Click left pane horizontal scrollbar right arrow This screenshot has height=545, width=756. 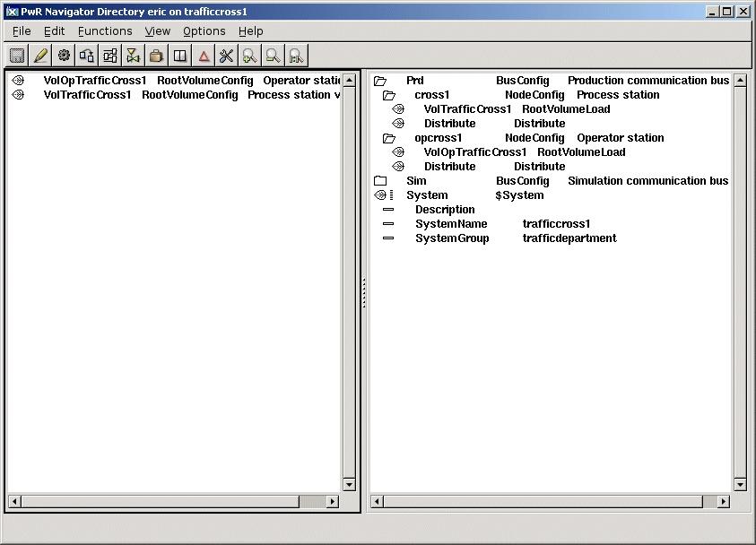[x=332, y=502]
